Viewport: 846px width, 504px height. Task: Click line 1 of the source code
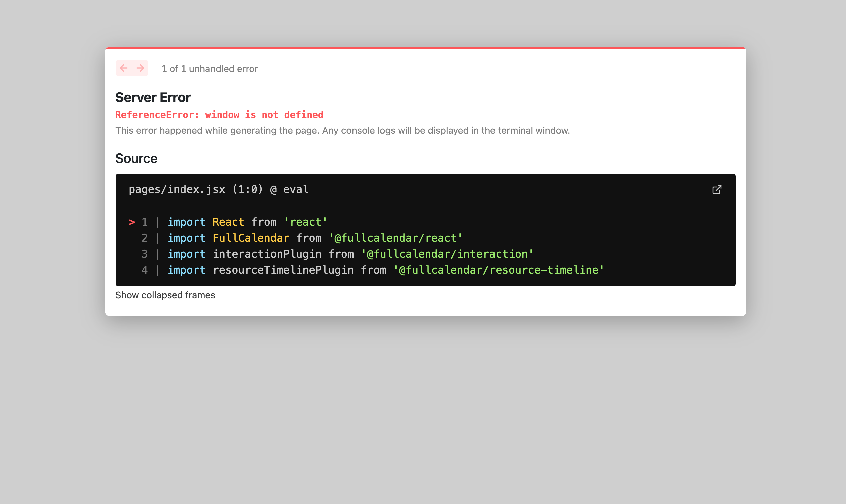pos(247,222)
